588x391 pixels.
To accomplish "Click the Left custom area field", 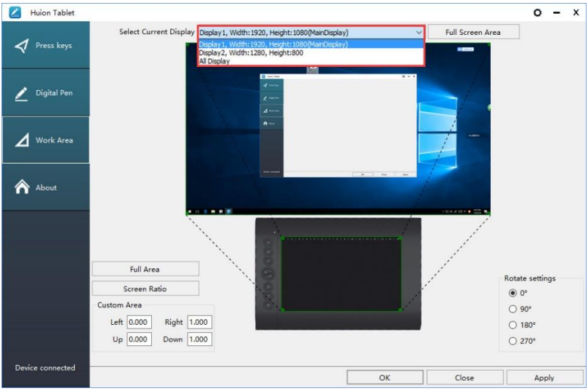I will tap(139, 322).
